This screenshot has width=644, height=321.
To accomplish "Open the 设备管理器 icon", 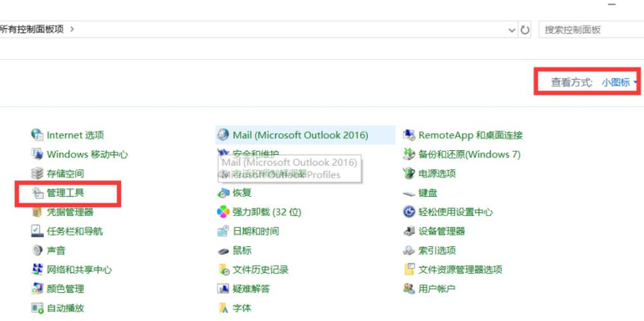I will [x=409, y=232].
